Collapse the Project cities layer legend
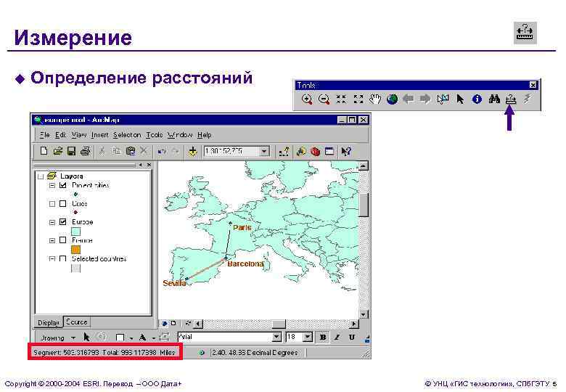The height and width of the screenshot is (392, 566). [52, 185]
